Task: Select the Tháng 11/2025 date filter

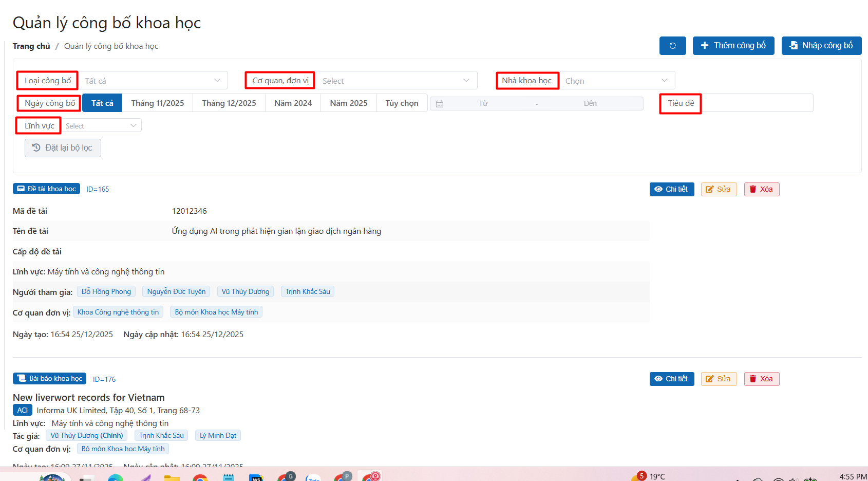Action: tap(157, 103)
